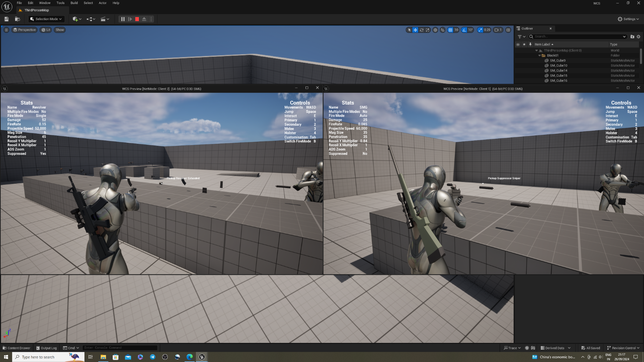Sort the Outliner by Type column

pyautogui.click(x=624, y=44)
